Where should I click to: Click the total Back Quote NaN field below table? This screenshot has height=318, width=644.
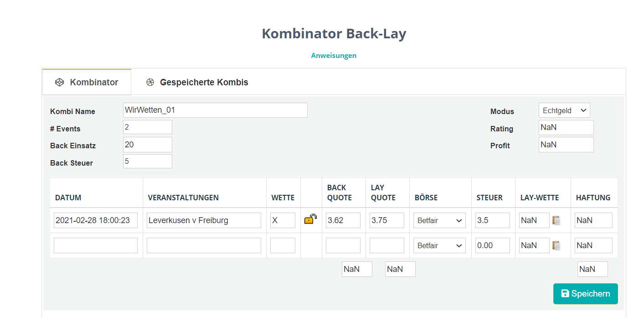(x=357, y=269)
